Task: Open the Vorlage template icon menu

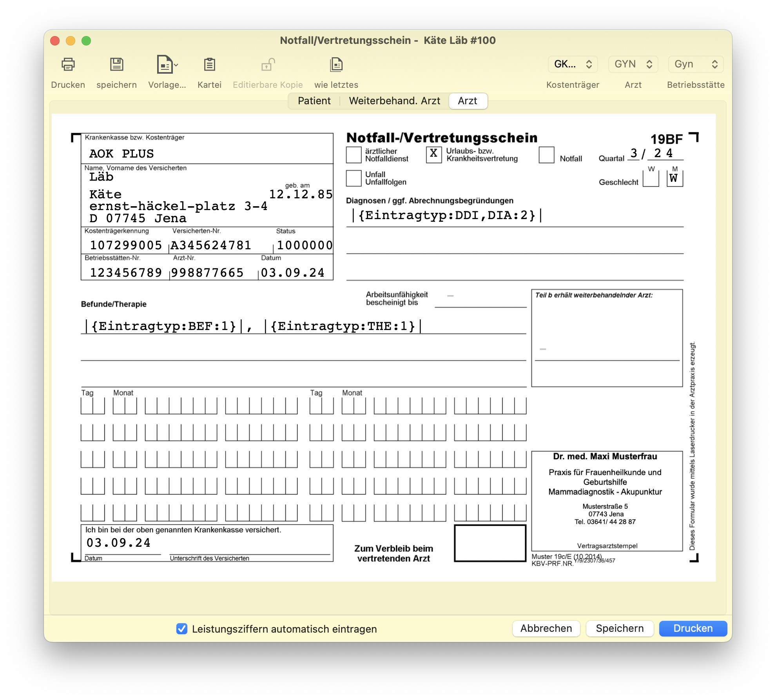Action: coord(167,65)
